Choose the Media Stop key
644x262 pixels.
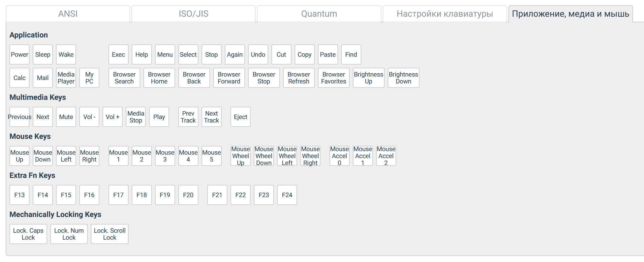136,117
